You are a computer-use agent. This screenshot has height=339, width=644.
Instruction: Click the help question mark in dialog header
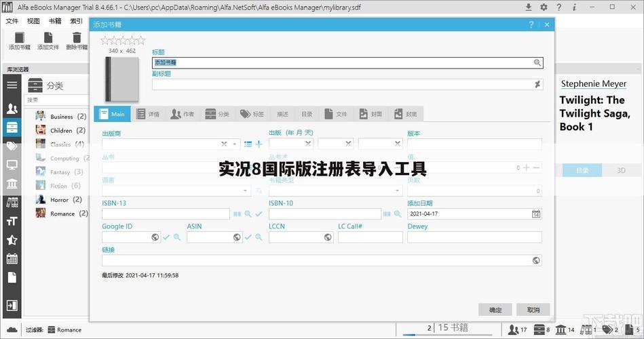pos(531,24)
